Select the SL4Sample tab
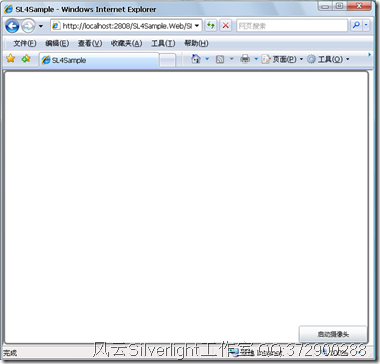The image size is (380, 364). coord(99,60)
